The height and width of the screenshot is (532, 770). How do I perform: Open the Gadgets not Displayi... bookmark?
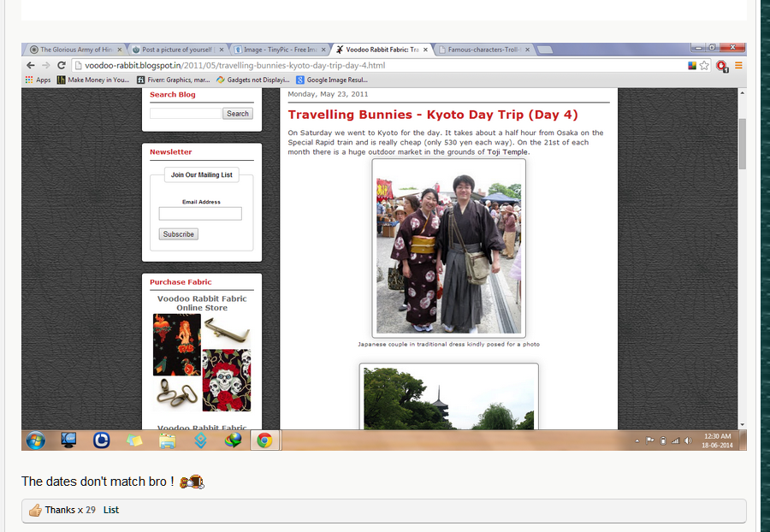[253, 80]
